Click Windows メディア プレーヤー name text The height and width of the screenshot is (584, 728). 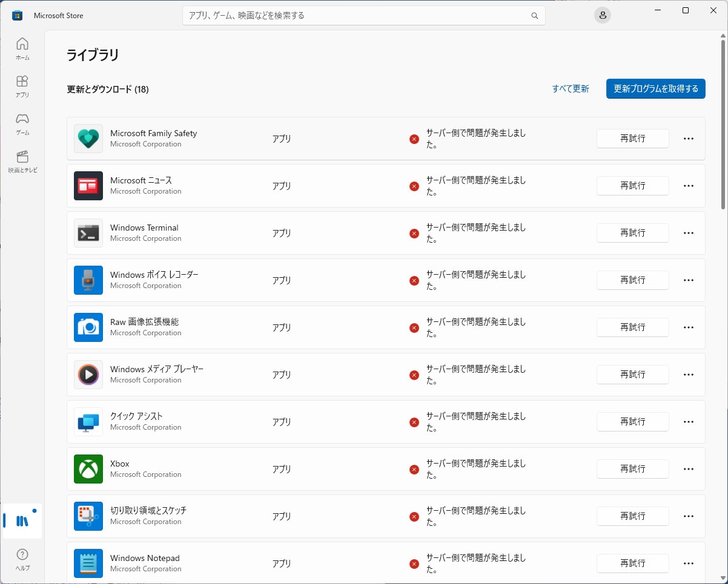point(157,369)
